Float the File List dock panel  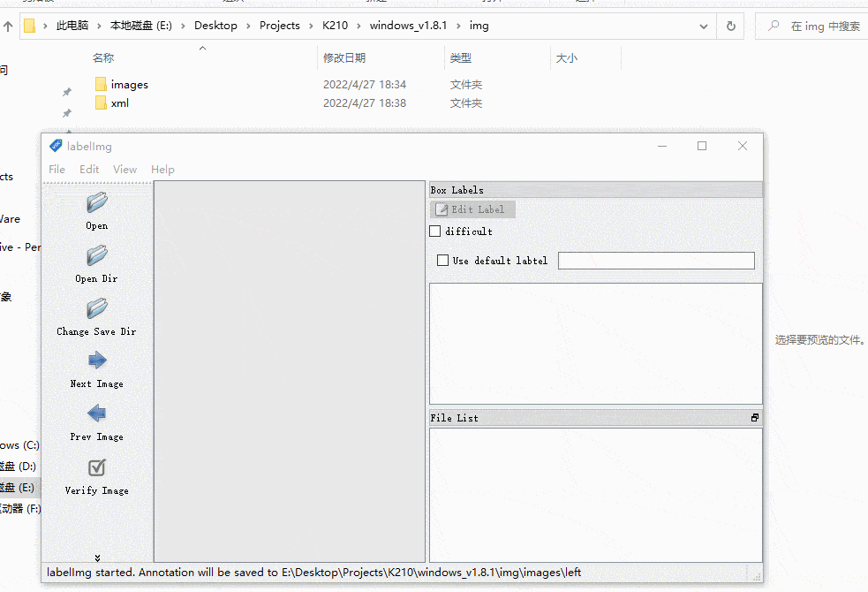(755, 418)
